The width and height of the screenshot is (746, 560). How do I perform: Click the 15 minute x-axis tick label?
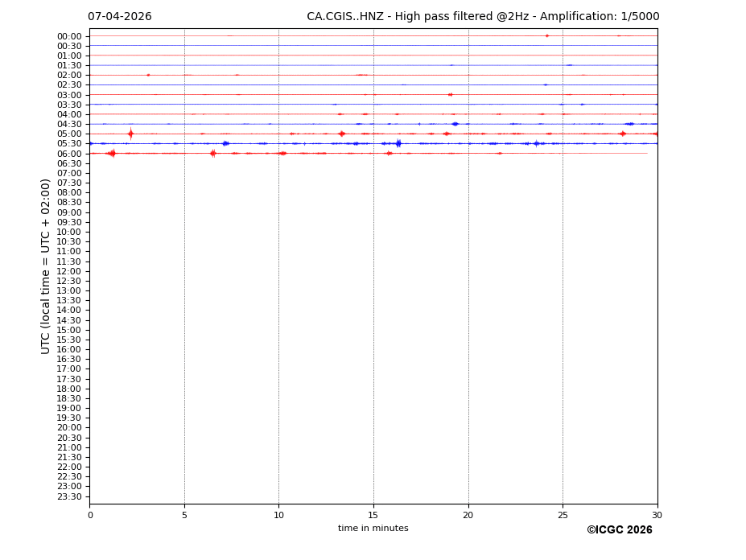coord(373,514)
